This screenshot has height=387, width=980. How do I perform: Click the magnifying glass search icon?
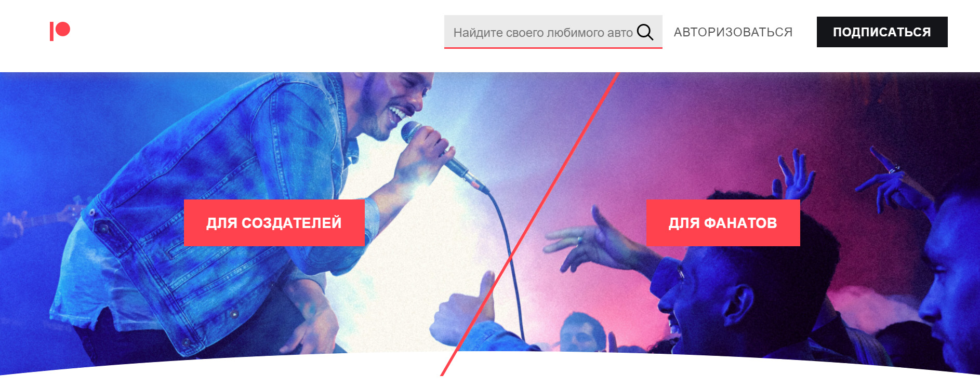pos(645,32)
